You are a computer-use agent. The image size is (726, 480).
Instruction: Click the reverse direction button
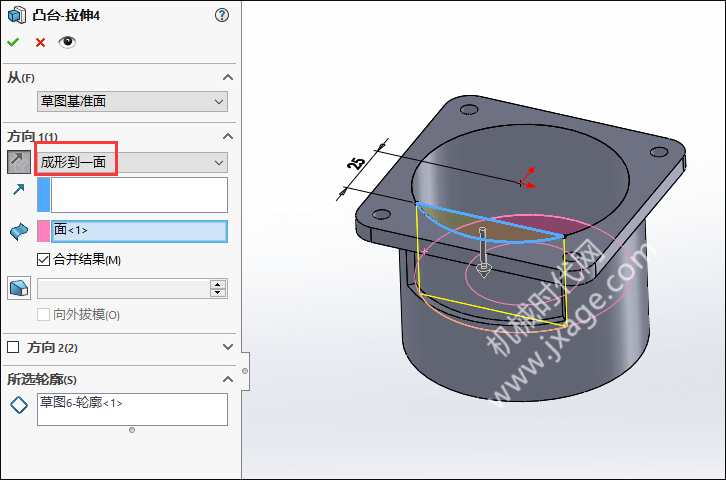[19, 162]
